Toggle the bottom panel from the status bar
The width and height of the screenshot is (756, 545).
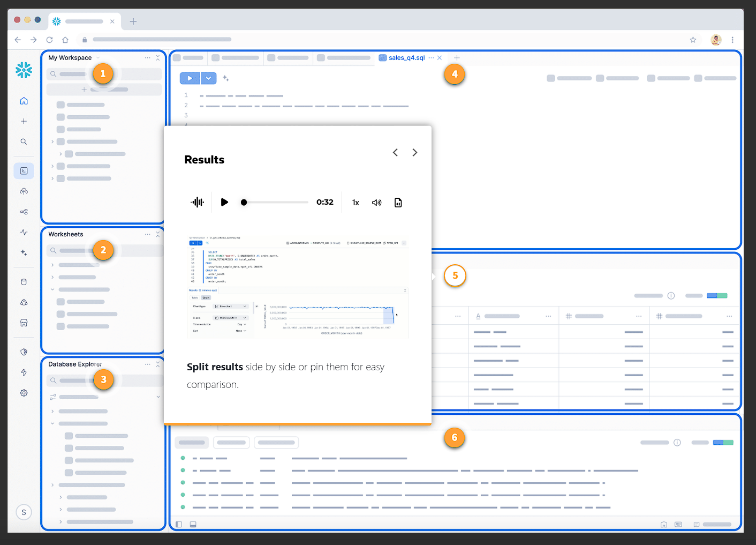coord(193,525)
